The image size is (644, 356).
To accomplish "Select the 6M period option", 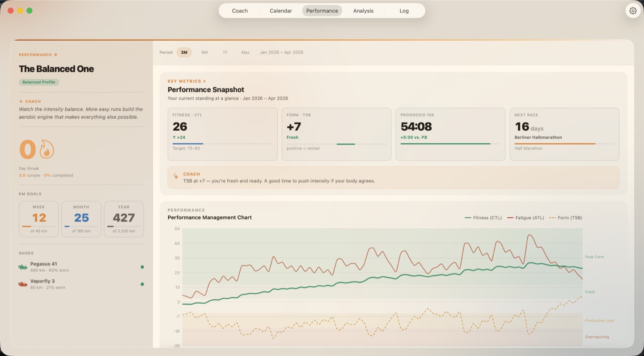I will [204, 52].
